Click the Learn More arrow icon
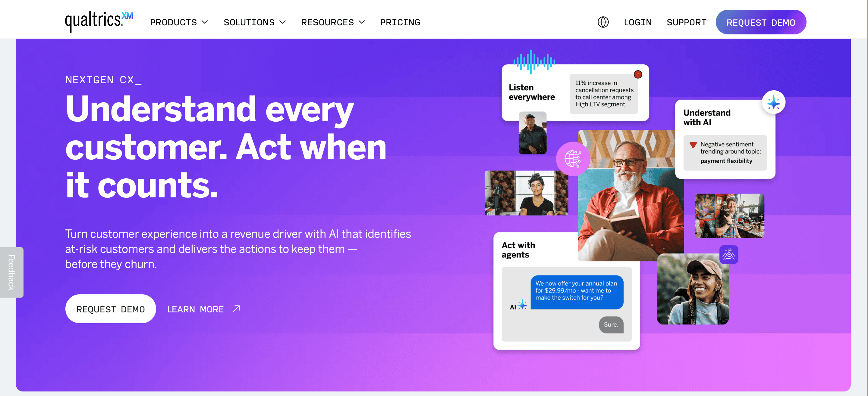 click(x=236, y=309)
